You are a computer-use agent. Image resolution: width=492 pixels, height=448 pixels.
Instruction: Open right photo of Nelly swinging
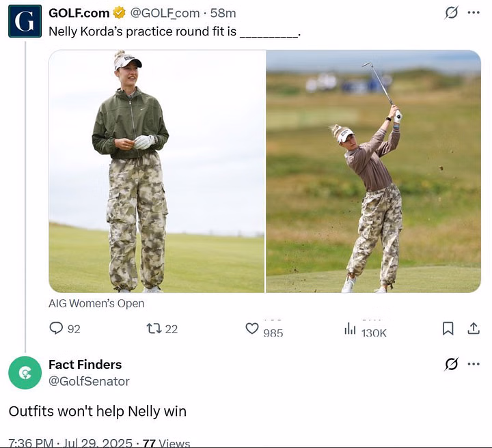coord(373,171)
